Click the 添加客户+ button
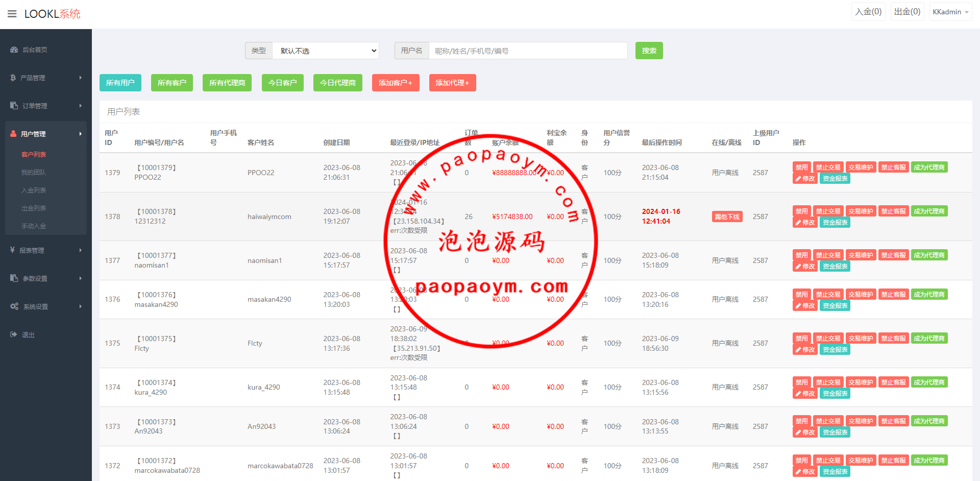Image resolution: width=980 pixels, height=481 pixels. pos(395,83)
